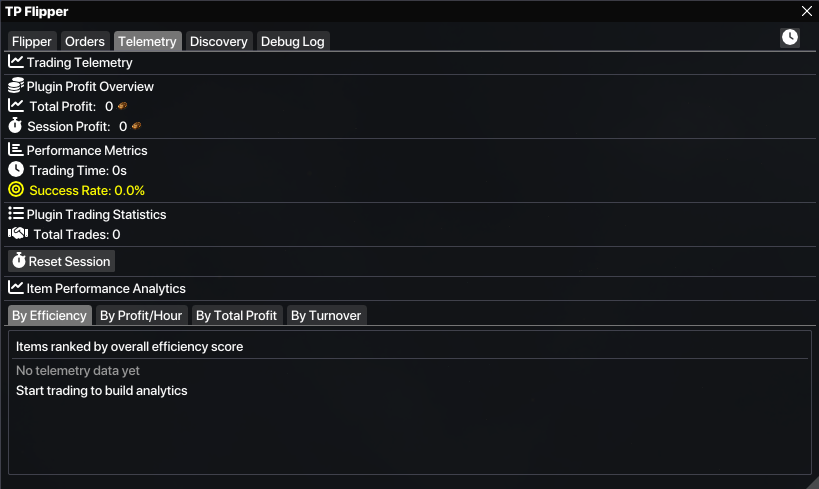819x489 pixels.
Task: Click the handshake icon beside Total Trades
Action: [x=18, y=233]
